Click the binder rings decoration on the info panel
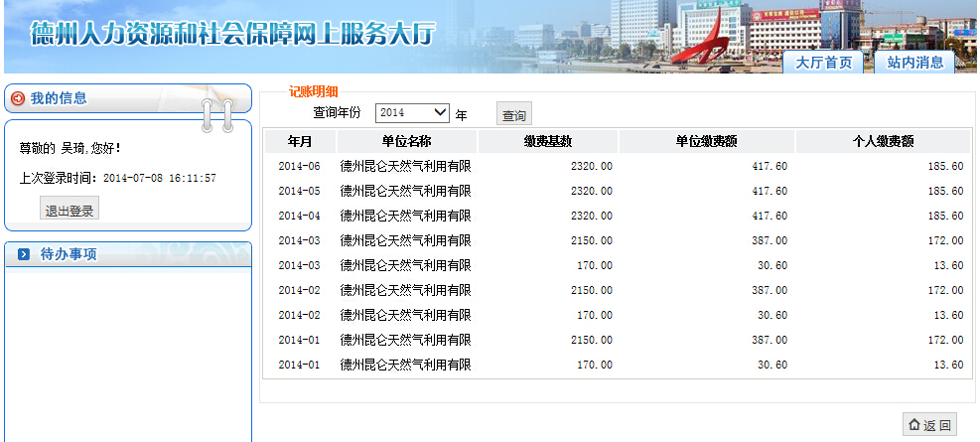 point(215,114)
